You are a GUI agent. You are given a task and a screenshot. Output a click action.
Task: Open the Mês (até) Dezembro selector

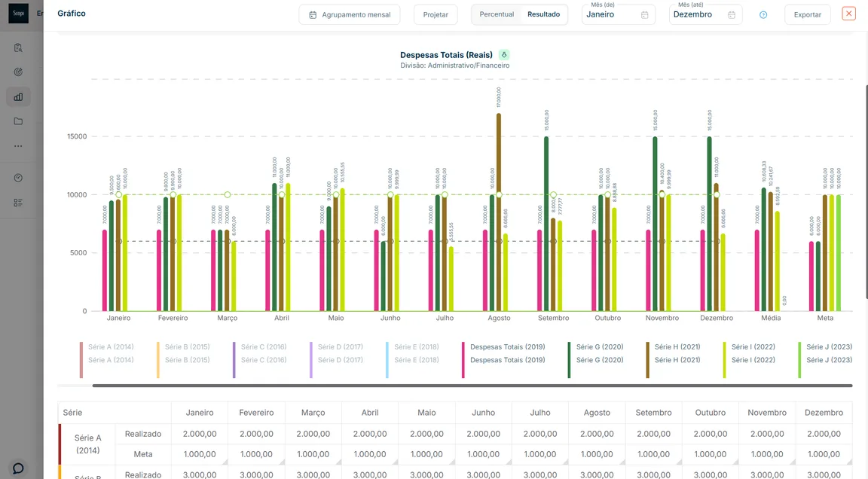pyautogui.click(x=705, y=14)
